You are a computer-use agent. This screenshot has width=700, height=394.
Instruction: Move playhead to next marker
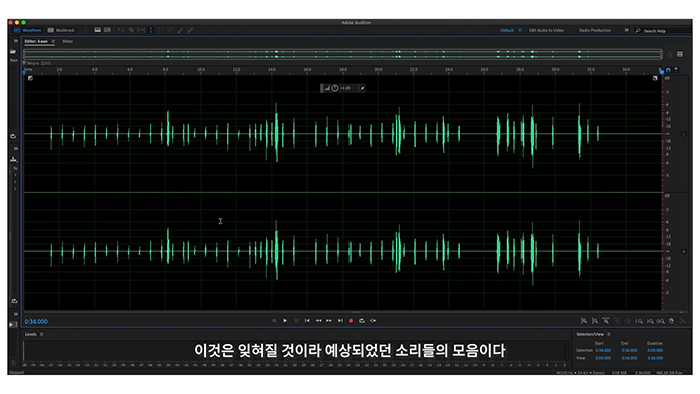tap(340, 320)
